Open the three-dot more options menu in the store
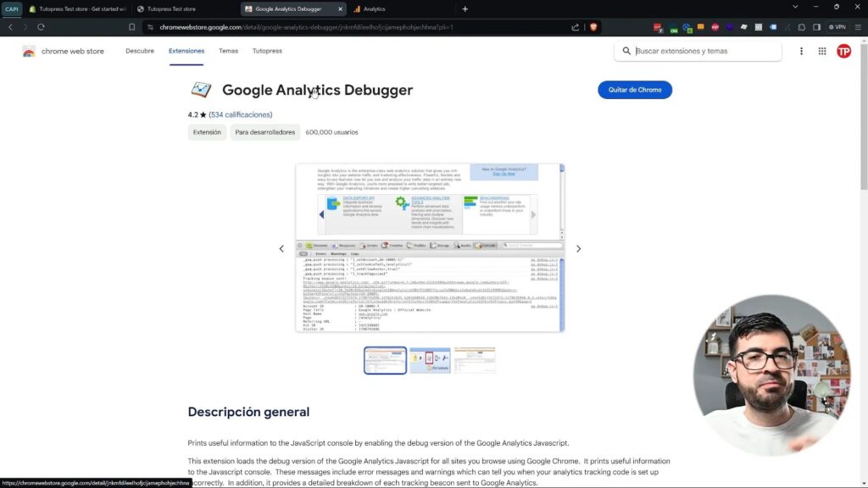Screen dimensions: 868x488 click(801, 51)
